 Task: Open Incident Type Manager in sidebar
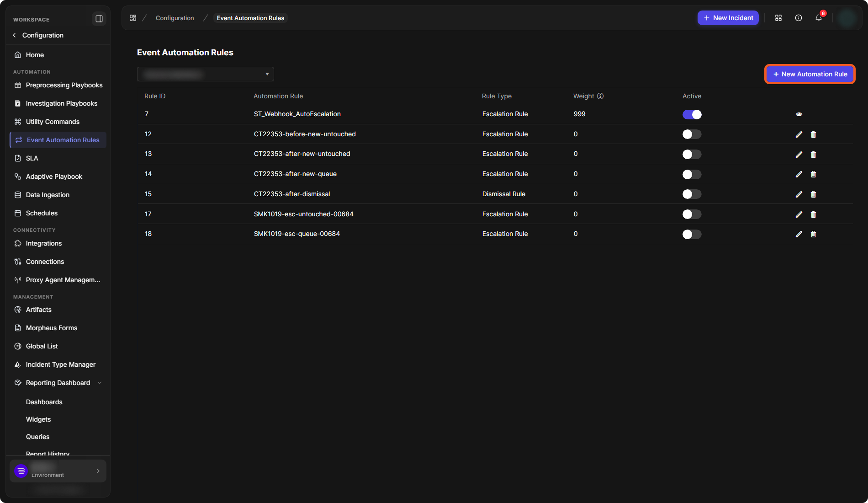[58, 364]
